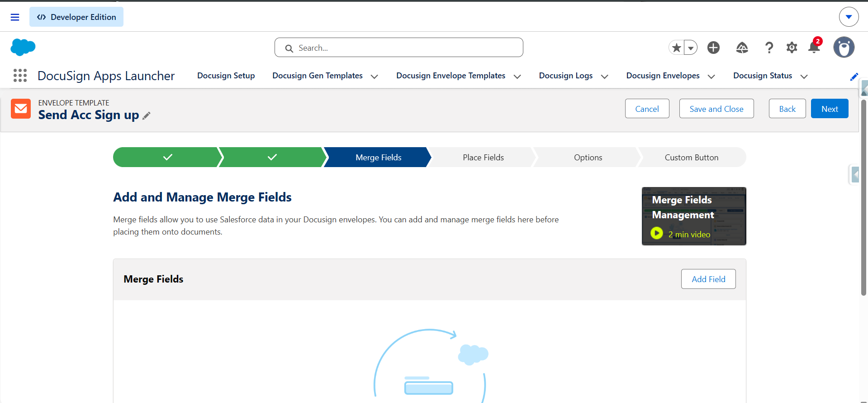The image size is (868, 403).
Task: Edit the template name pencil icon
Action: coord(146,116)
